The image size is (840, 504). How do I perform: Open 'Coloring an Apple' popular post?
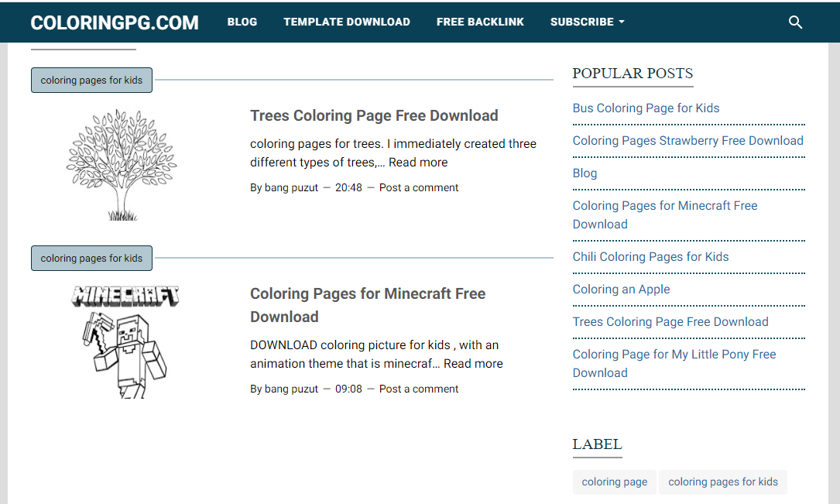pyautogui.click(x=621, y=290)
